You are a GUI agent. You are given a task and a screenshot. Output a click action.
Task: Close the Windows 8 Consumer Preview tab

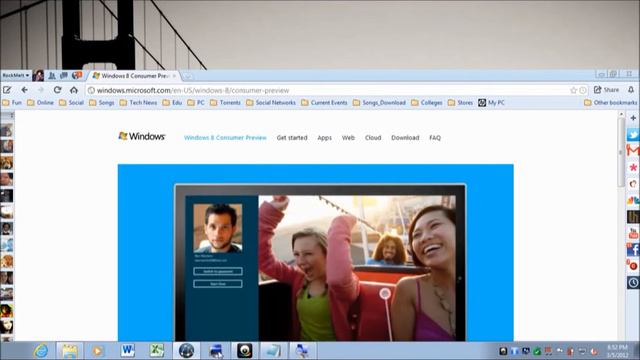click(174, 76)
